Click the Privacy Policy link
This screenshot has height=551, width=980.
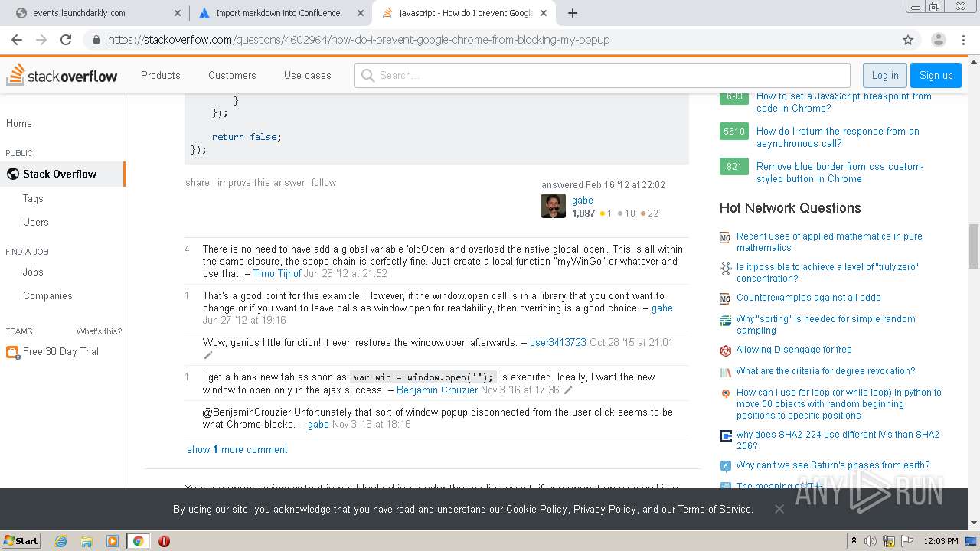pyautogui.click(x=605, y=509)
